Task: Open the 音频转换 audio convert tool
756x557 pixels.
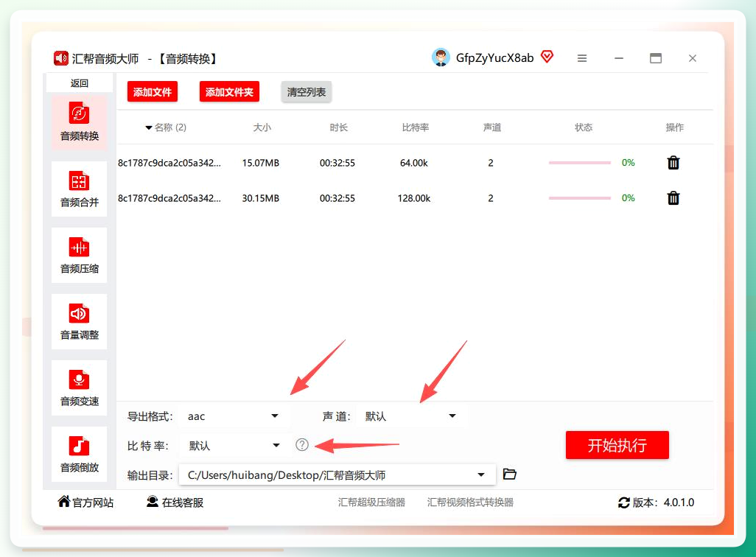Action: [79, 122]
